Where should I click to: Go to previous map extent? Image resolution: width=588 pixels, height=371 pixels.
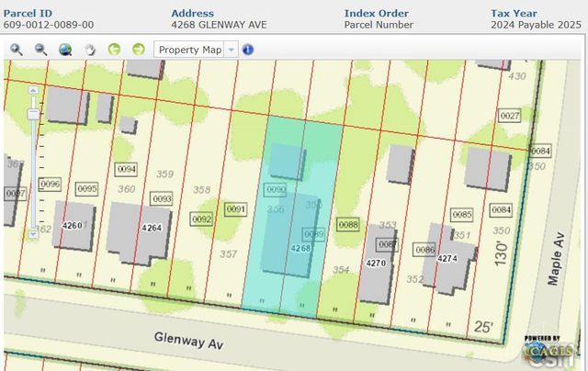tap(115, 48)
